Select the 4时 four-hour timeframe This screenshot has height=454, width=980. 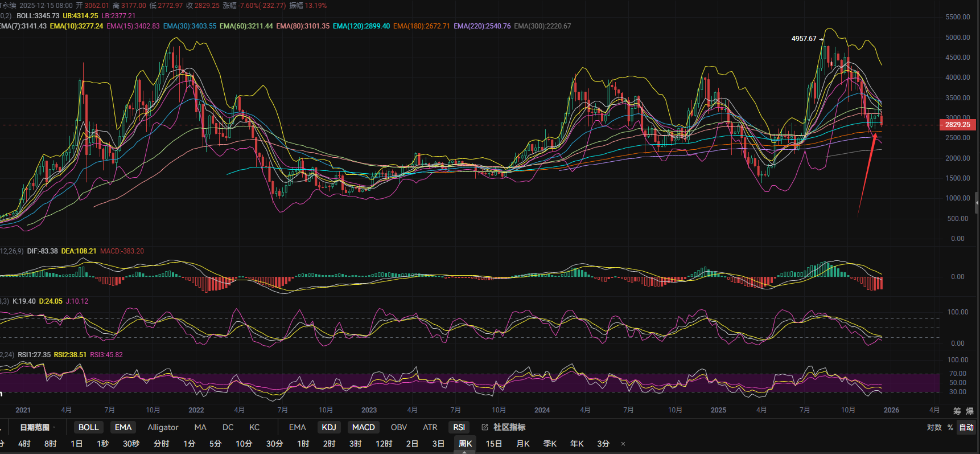24,444
